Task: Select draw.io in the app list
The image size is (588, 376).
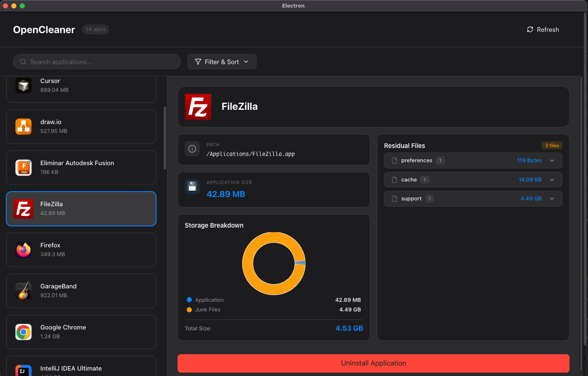Action: [x=81, y=127]
